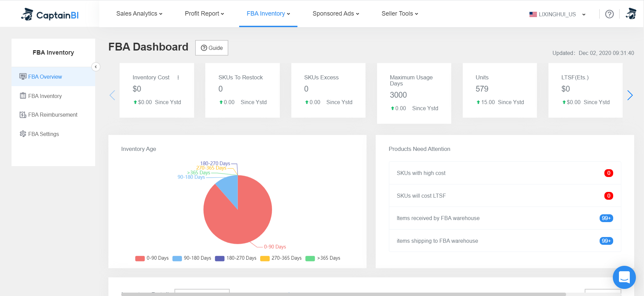This screenshot has height=296, width=644.
Task: Open the Profit Report menu
Action: 204,14
